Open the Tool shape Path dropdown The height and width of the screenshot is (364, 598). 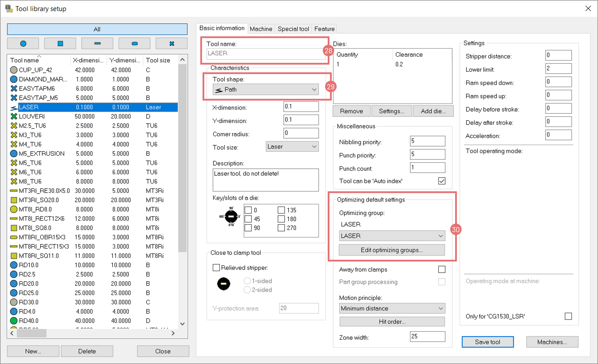266,90
